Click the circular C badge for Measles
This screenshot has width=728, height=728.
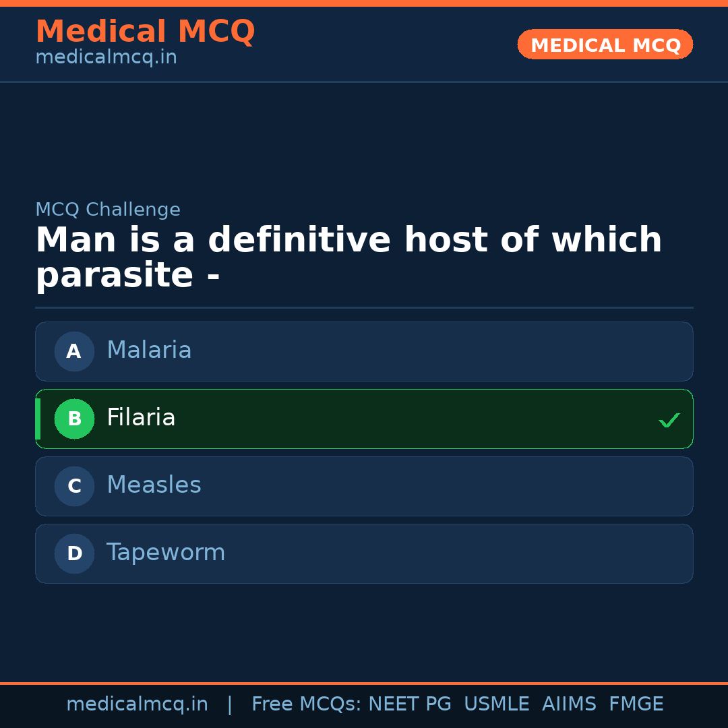click(74, 486)
